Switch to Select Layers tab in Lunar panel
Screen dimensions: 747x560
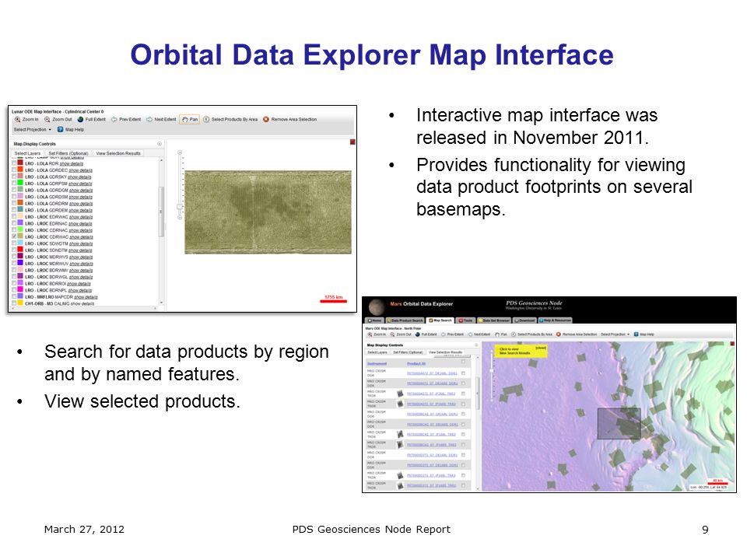(x=28, y=153)
